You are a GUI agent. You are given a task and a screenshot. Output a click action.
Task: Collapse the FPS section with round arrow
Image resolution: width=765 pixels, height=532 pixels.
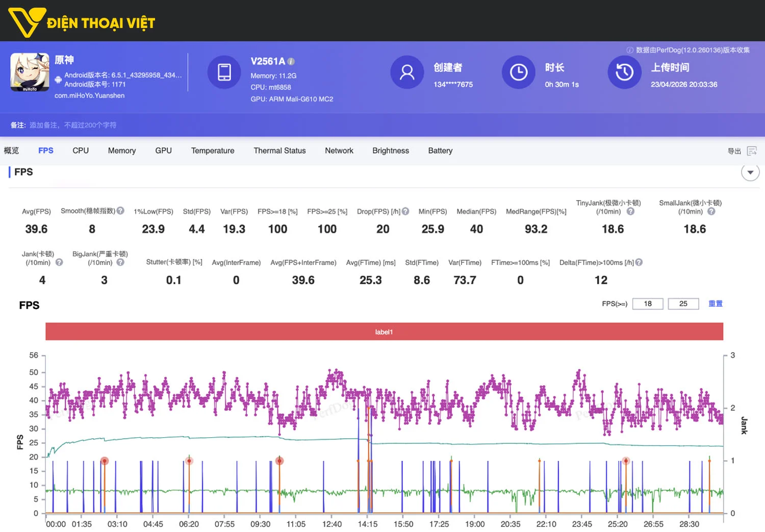click(750, 172)
